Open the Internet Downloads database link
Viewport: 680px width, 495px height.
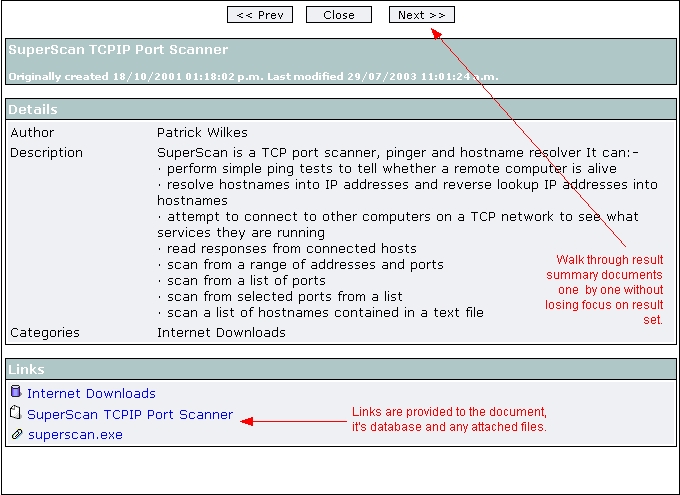coord(91,393)
